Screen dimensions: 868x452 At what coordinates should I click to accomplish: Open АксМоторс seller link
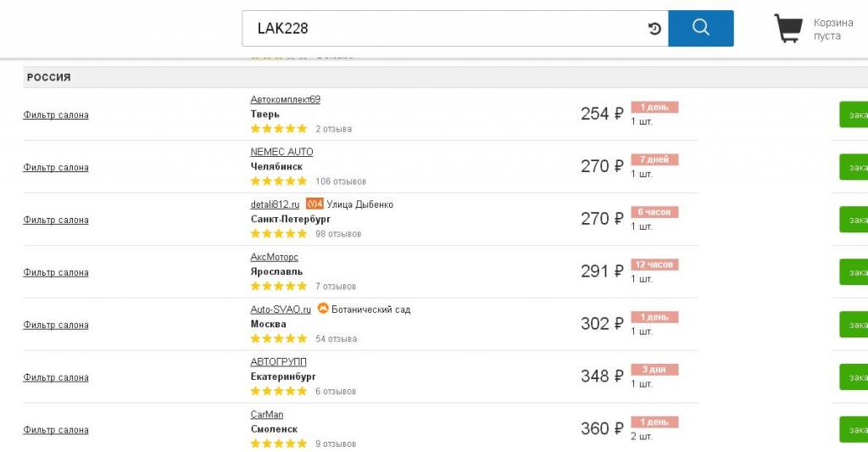pyautogui.click(x=274, y=257)
